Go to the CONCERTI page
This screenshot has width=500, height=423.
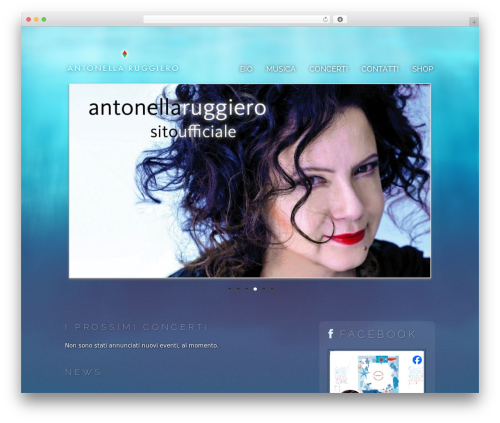328,69
